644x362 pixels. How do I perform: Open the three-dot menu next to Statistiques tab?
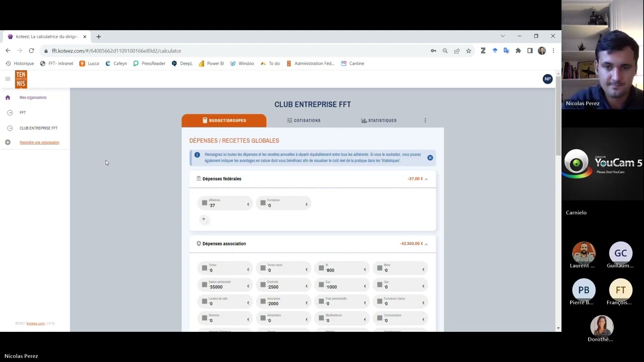[425, 121]
